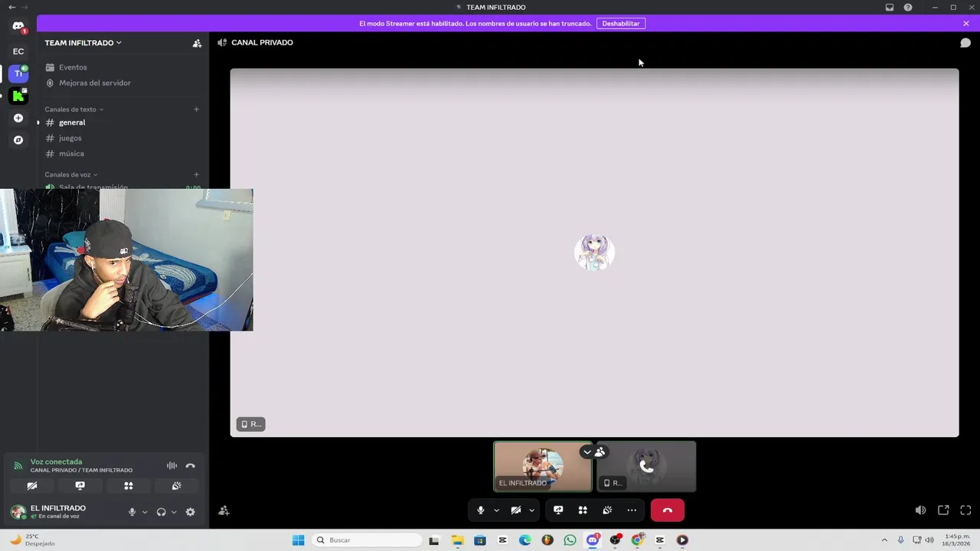Viewport: 980px width, 551px height.
Task: Adjust call volume speaker icon
Action: click(x=920, y=510)
